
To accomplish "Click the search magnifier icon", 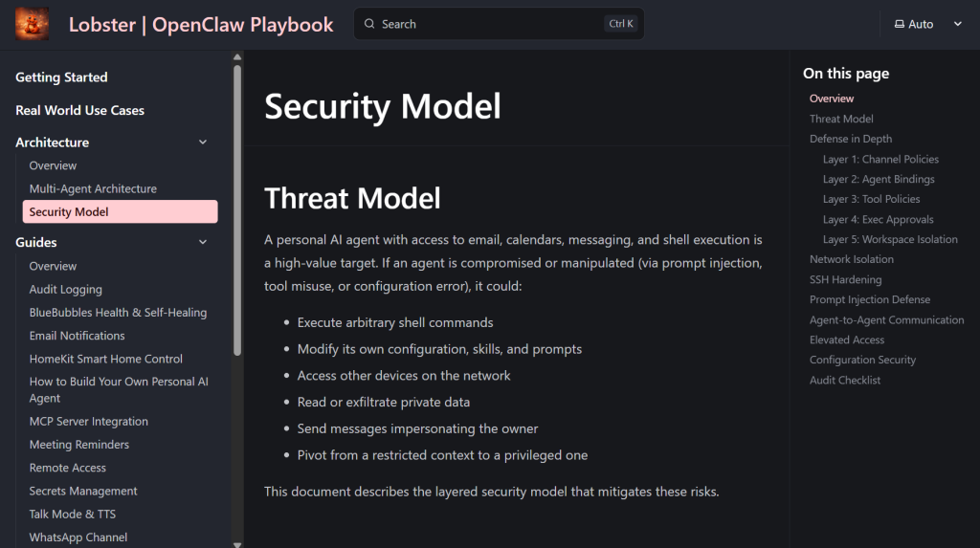I will coord(369,24).
